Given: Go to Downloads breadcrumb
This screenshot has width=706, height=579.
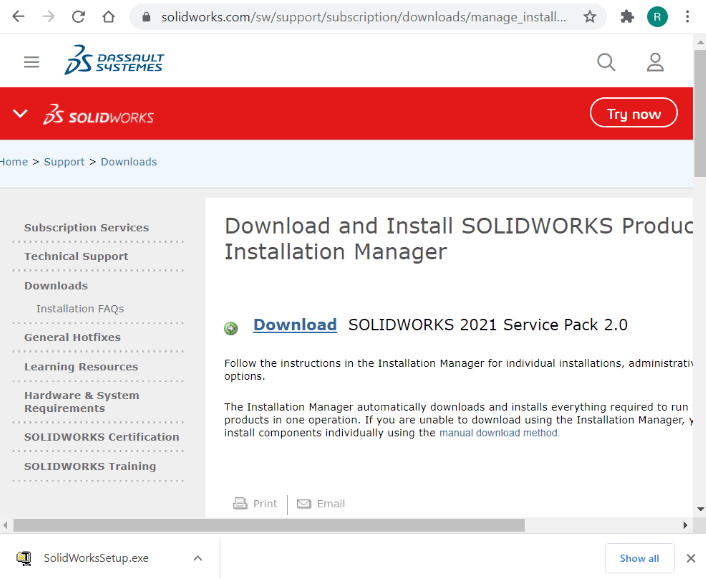Looking at the screenshot, I should click(129, 162).
